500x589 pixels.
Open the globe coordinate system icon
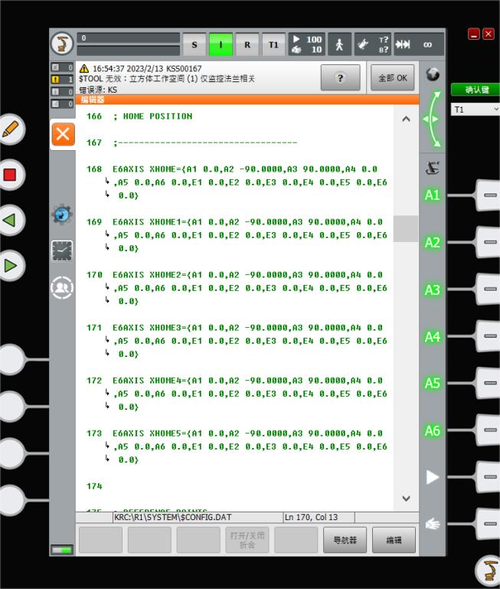click(x=433, y=75)
